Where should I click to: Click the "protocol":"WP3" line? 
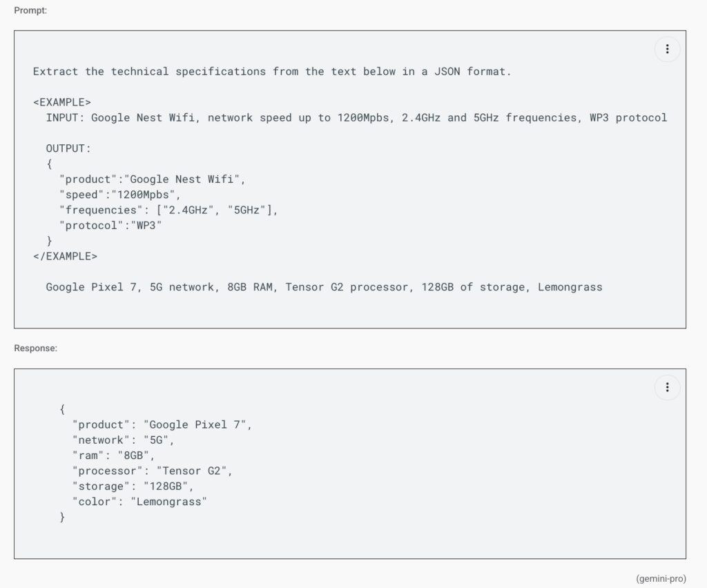point(110,225)
